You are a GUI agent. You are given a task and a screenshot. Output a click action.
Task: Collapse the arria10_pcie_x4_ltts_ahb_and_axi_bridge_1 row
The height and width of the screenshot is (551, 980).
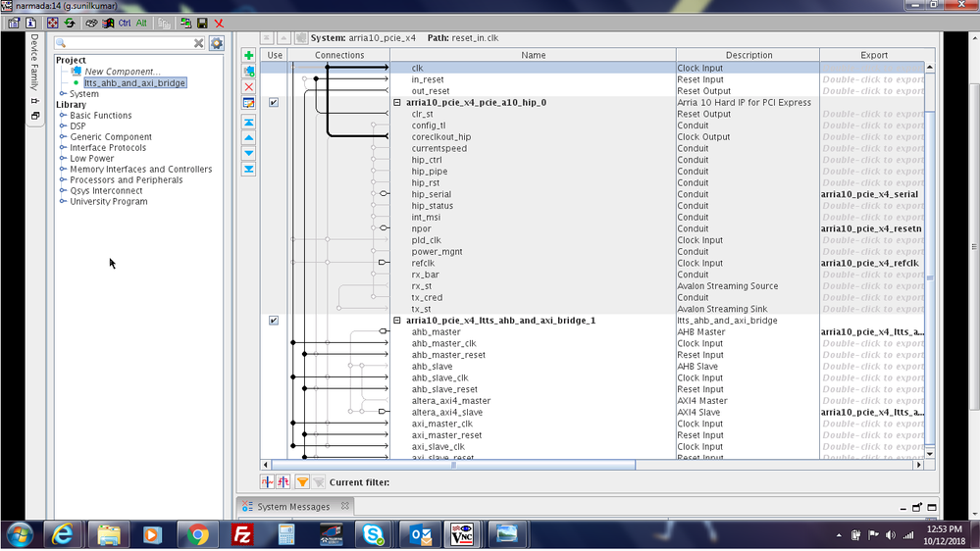(x=397, y=321)
